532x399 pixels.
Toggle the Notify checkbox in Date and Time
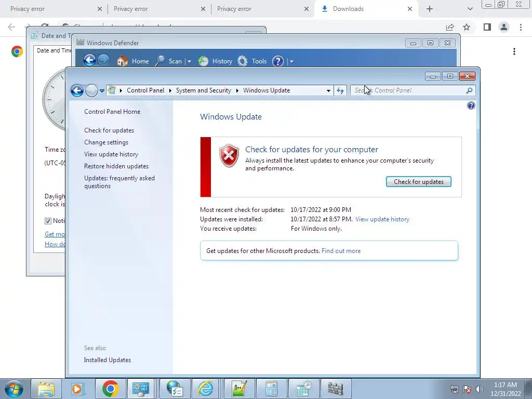[48, 221]
